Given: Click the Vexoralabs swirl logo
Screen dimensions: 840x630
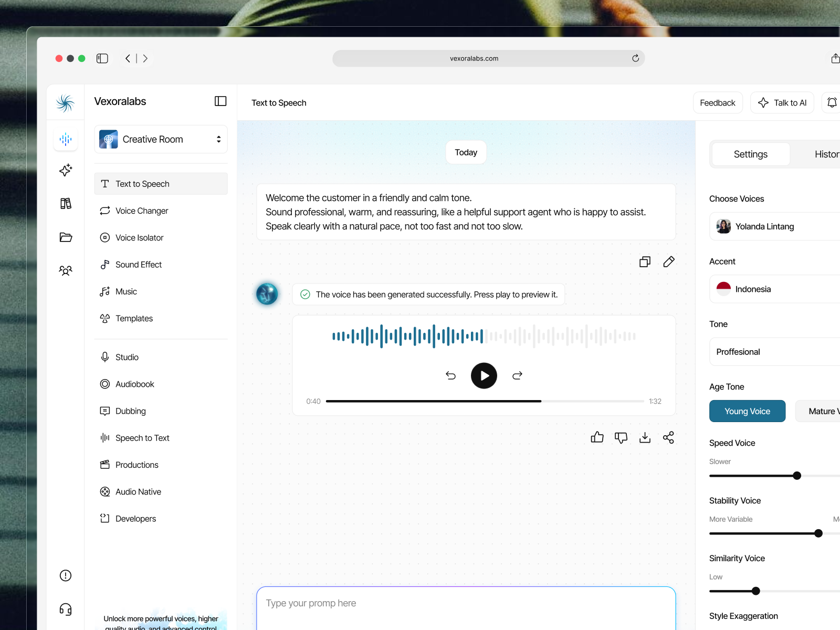Looking at the screenshot, I should click(66, 103).
